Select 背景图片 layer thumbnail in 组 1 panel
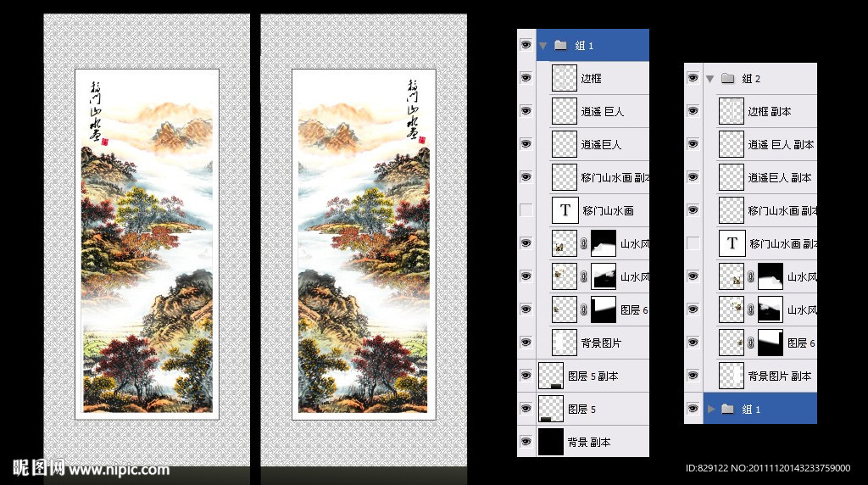 565,343
